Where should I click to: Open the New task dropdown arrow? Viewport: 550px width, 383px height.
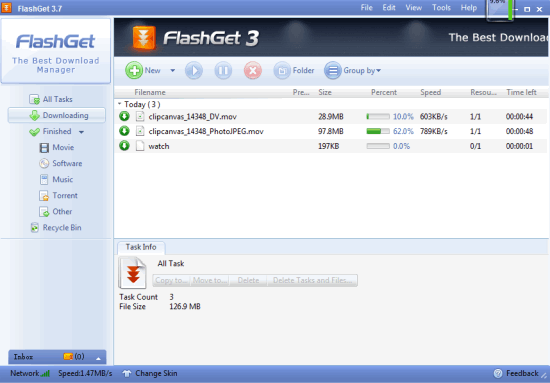tap(173, 70)
